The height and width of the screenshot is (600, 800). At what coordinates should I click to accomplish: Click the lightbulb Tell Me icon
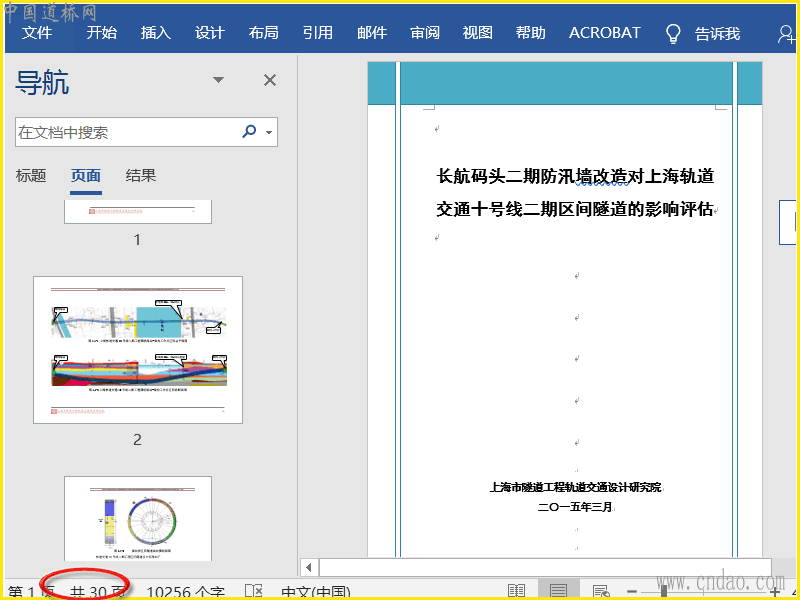pos(673,34)
